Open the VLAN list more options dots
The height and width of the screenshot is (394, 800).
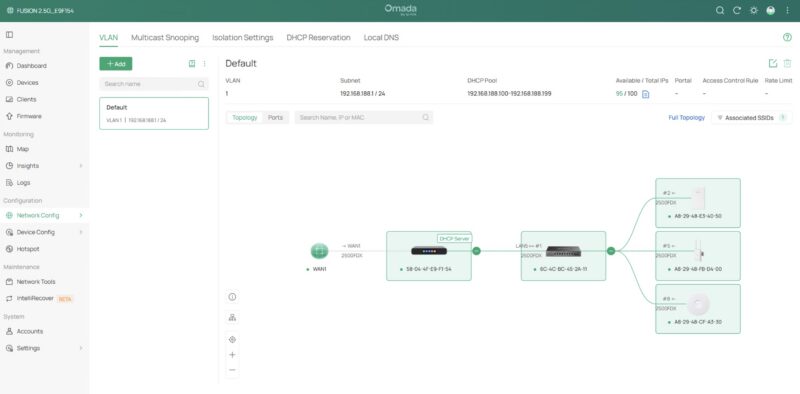[x=205, y=64]
